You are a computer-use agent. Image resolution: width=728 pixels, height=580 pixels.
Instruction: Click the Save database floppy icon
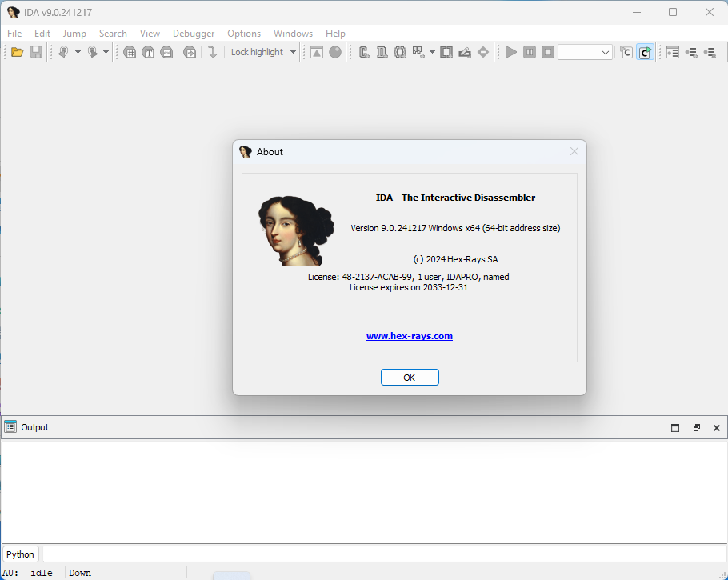[36, 52]
